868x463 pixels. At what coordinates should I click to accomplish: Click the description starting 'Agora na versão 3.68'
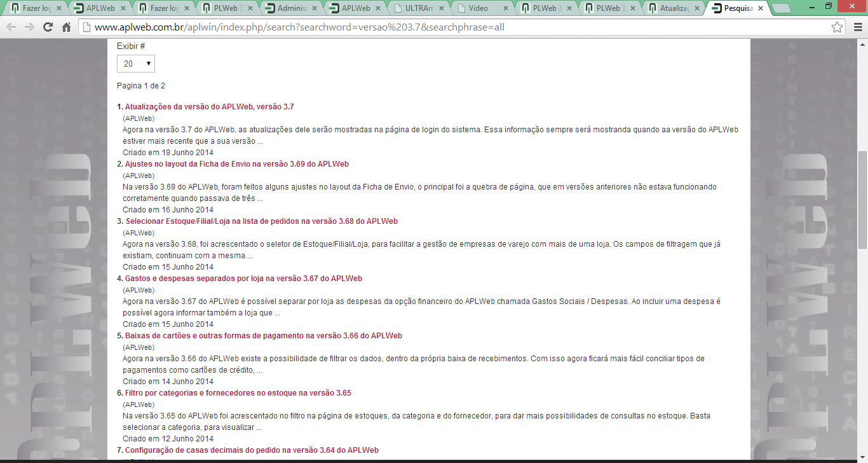(421, 250)
